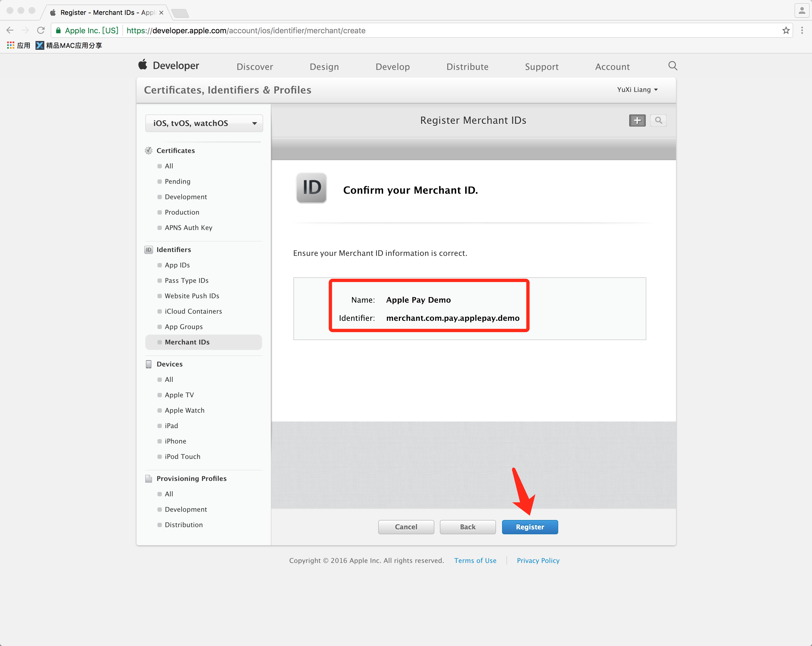This screenshot has width=812, height=646.
Task: Click the plus add Merchant ID icon
Action: tap(637, 121)
